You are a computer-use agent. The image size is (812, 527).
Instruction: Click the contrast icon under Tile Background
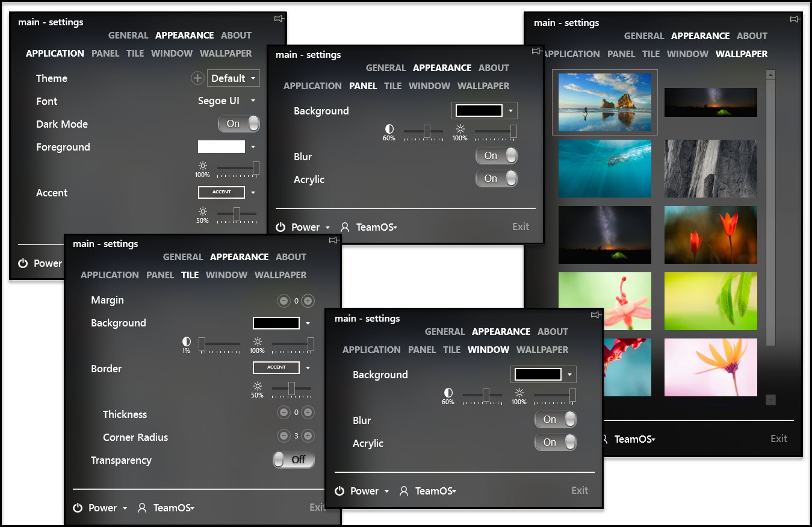pyautogui.click(x=187, y=341)
